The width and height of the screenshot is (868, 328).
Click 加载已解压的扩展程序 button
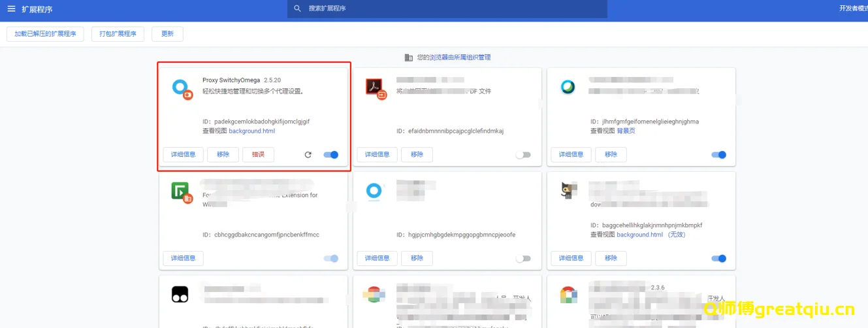point(45,34)
